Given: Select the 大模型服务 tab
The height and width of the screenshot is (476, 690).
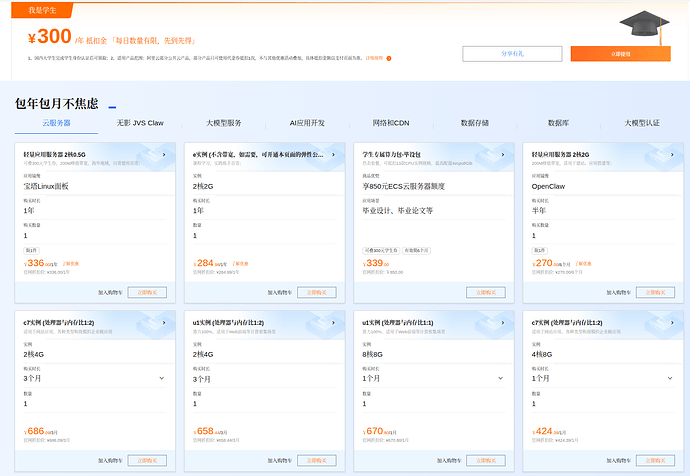Looking at the screenshot, I should coord(224,123).
